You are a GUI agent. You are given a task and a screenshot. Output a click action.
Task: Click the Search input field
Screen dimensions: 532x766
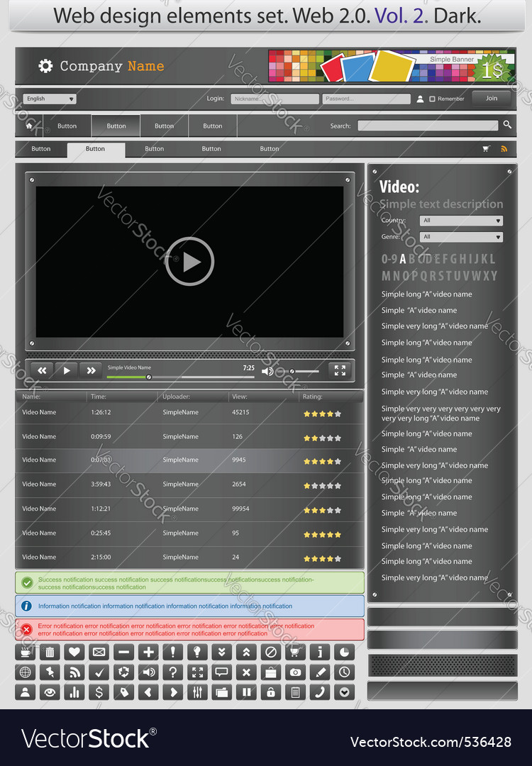click(428, 126)
